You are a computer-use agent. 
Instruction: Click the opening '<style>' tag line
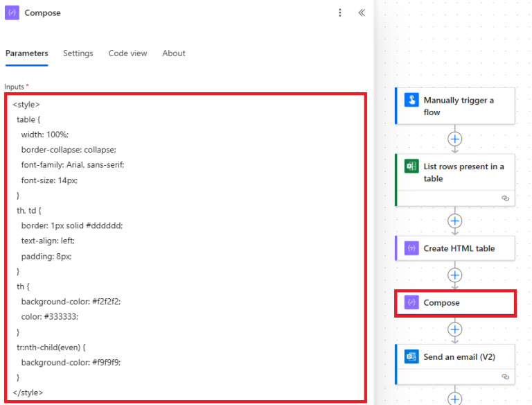point(26,105)
